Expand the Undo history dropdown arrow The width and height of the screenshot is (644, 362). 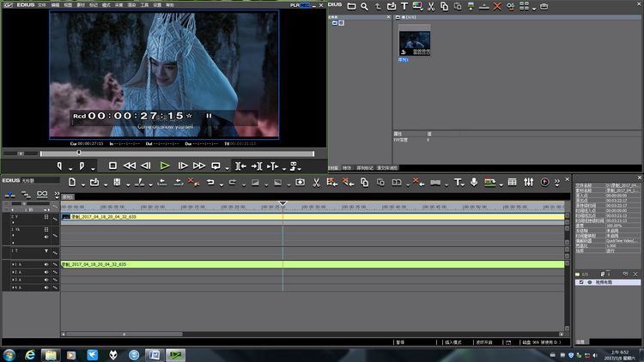tap(222, 185)
